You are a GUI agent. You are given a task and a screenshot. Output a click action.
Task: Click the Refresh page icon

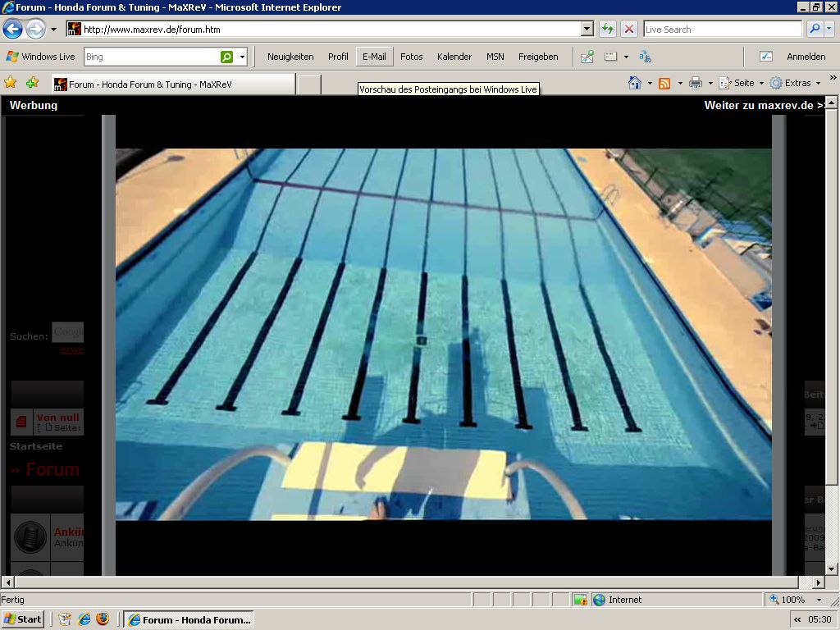point(608,29)
